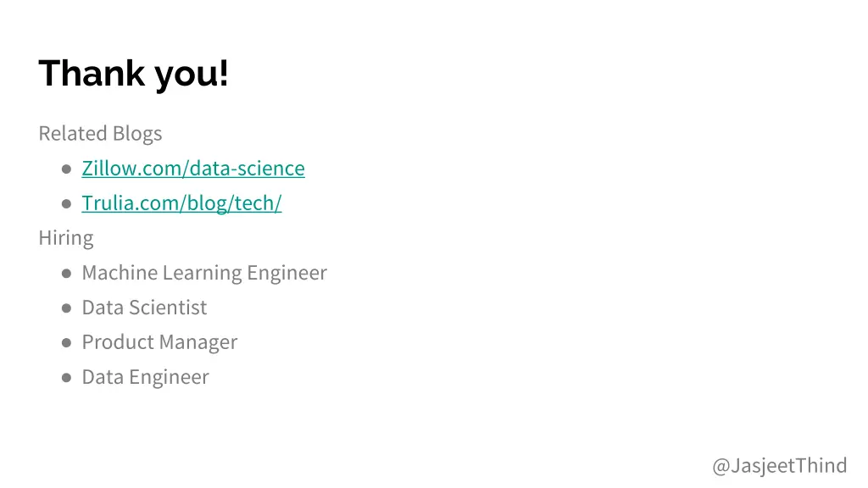Click the word "Related" in the subheading
Screen dimensions: 868x488
[73, 134]
